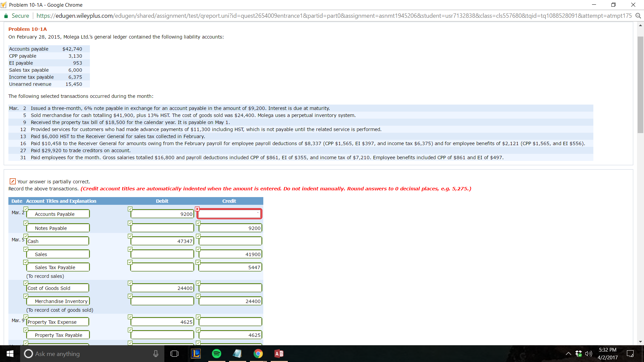Click the Secure padlock icon in address bar
Viewport: 644px width, 362px height.
(x=6, y=16)
